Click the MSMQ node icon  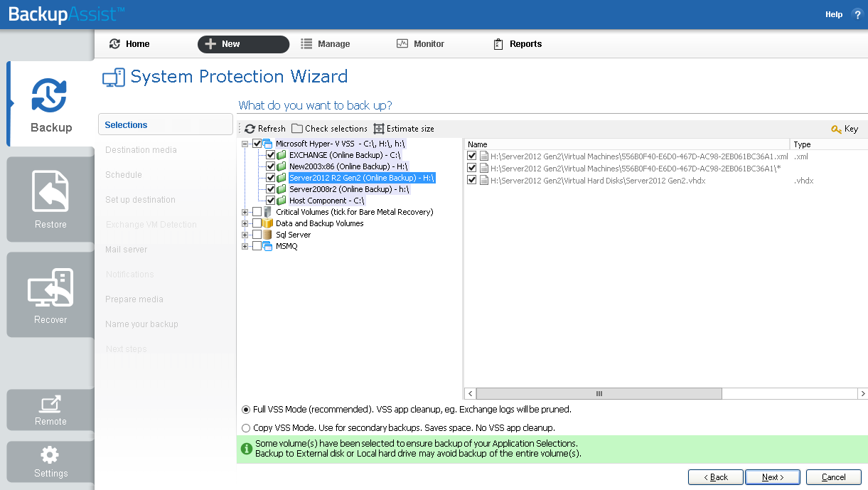click(x=268, y=246)
